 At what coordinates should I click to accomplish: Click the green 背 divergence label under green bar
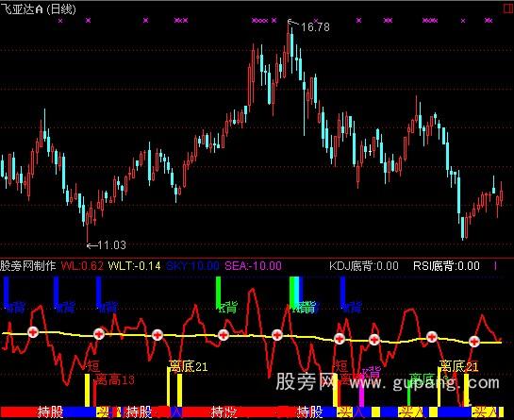(x=228, y=308)
